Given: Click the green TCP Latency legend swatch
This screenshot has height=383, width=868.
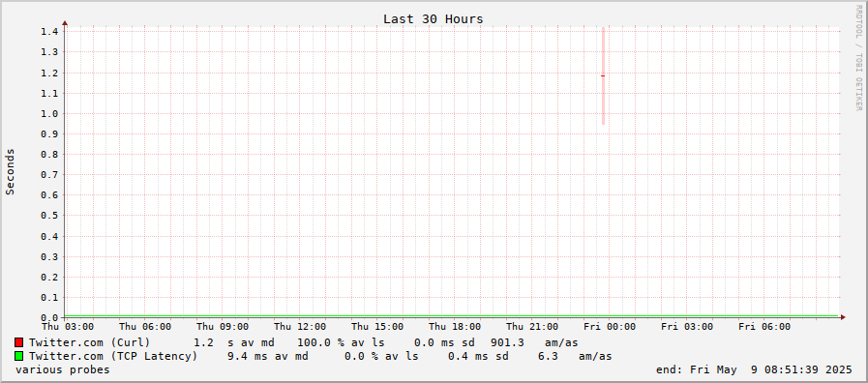Looking at the screenshot, I should coord(18,356).
